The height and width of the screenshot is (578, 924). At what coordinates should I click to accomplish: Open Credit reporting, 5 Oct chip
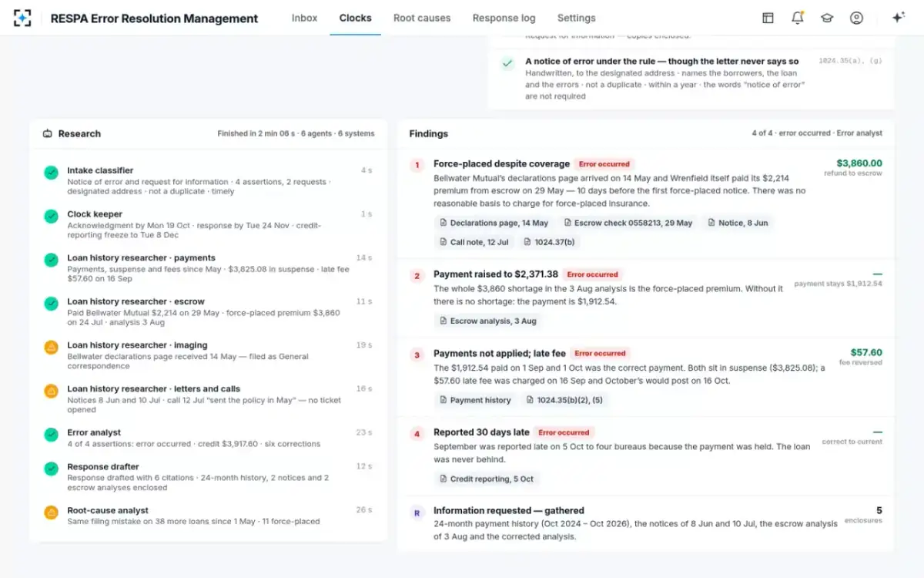pyautogui.click(x=486, y=479)
